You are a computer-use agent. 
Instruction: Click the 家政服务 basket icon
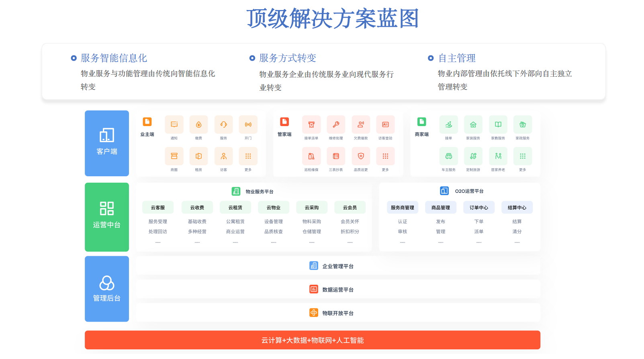[523, 124]
